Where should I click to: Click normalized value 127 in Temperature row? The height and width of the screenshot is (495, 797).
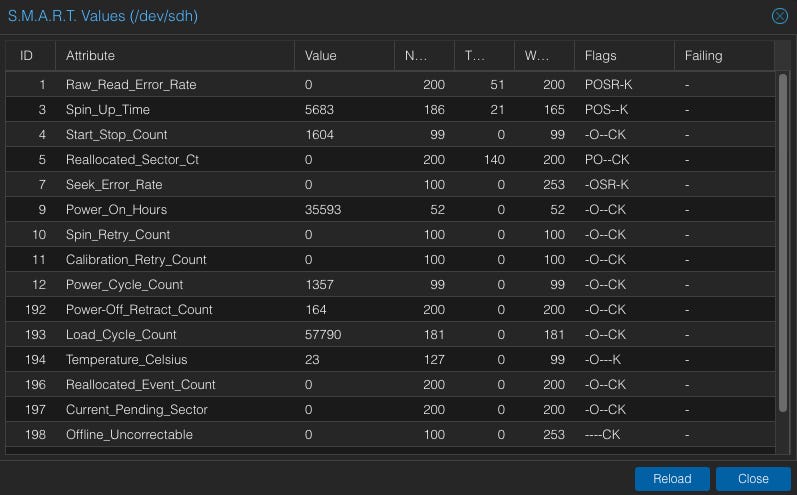point(434,359)
